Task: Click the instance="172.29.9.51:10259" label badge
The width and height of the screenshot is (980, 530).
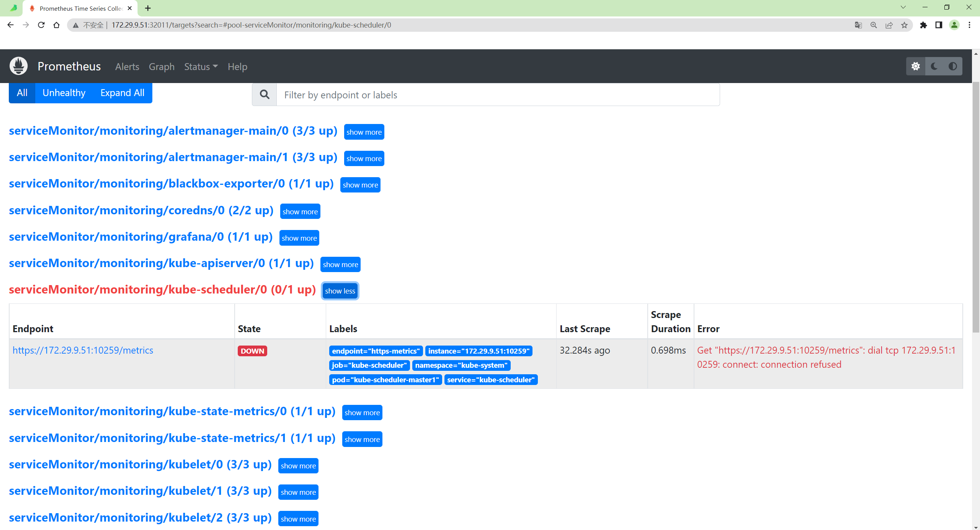Action: point(479,351)
